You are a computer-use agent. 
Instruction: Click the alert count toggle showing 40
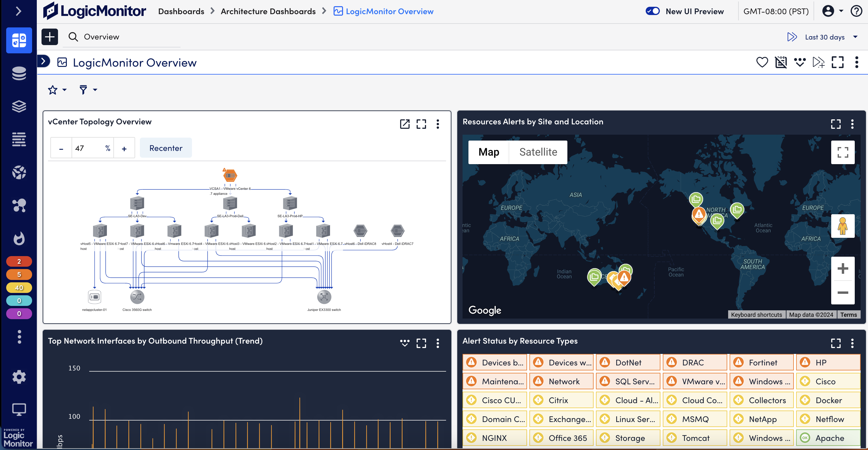(18, 287)
